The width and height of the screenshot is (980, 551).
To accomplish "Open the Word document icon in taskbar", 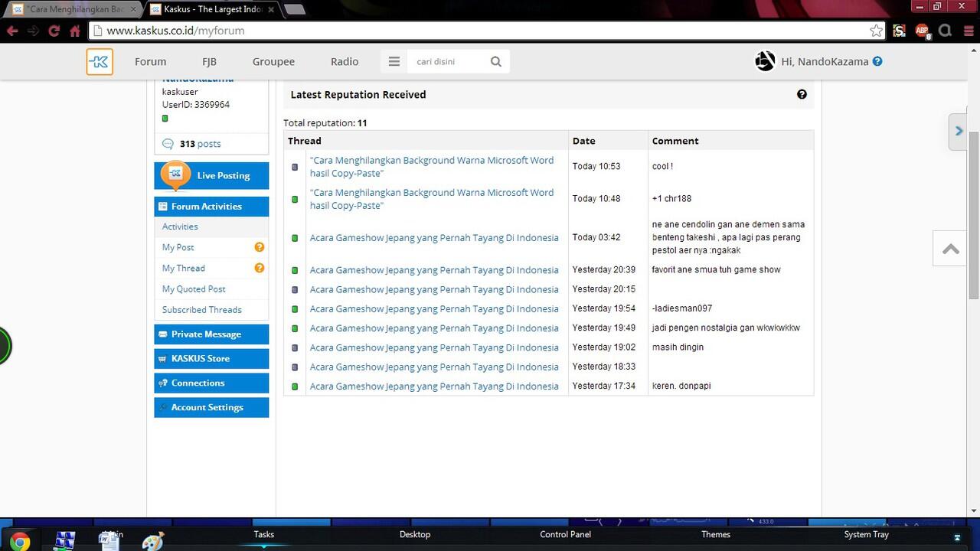I will click(109, 541).
